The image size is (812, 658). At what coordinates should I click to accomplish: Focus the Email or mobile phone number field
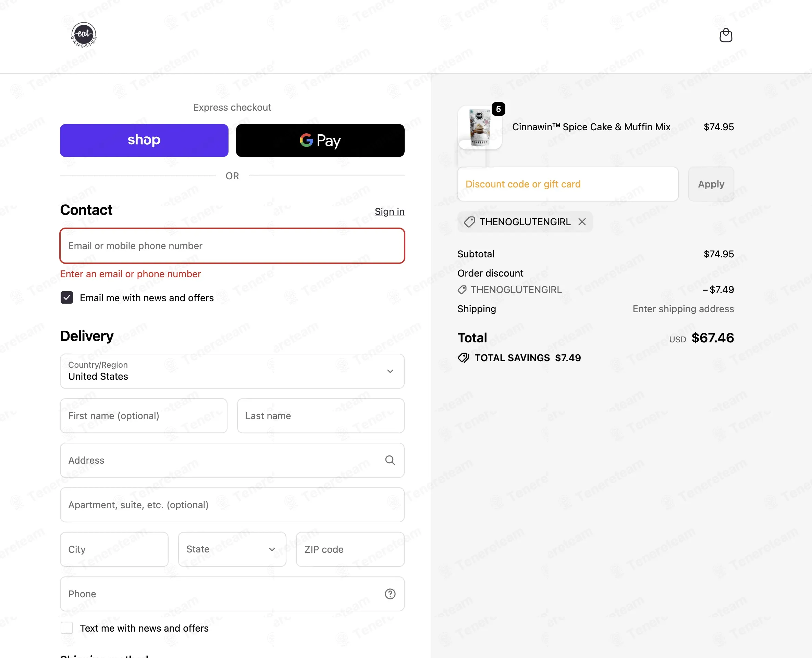pos(232,246)
